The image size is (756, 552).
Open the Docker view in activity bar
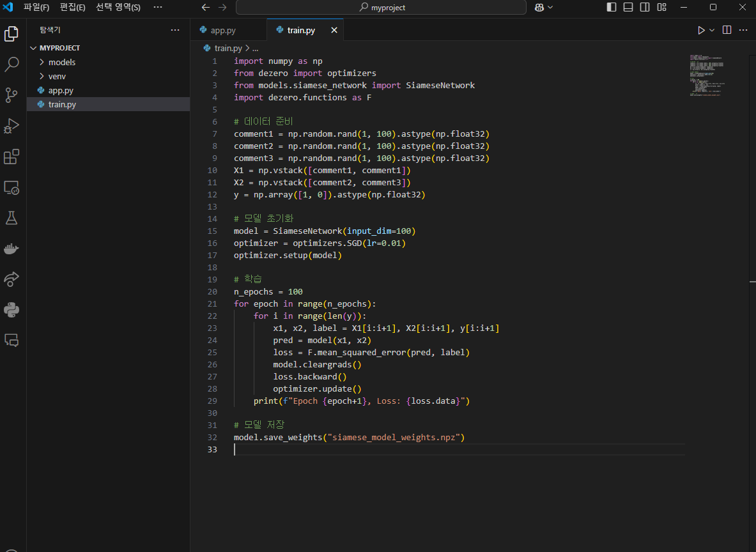[12, 249]
